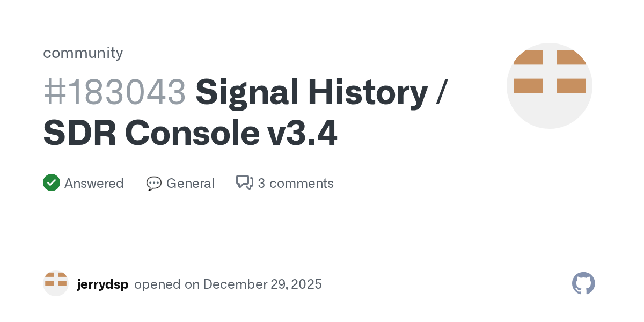This screenshot has height=322, width=644.
Task: Open the 3 comments text
Action: coord(296,184)
